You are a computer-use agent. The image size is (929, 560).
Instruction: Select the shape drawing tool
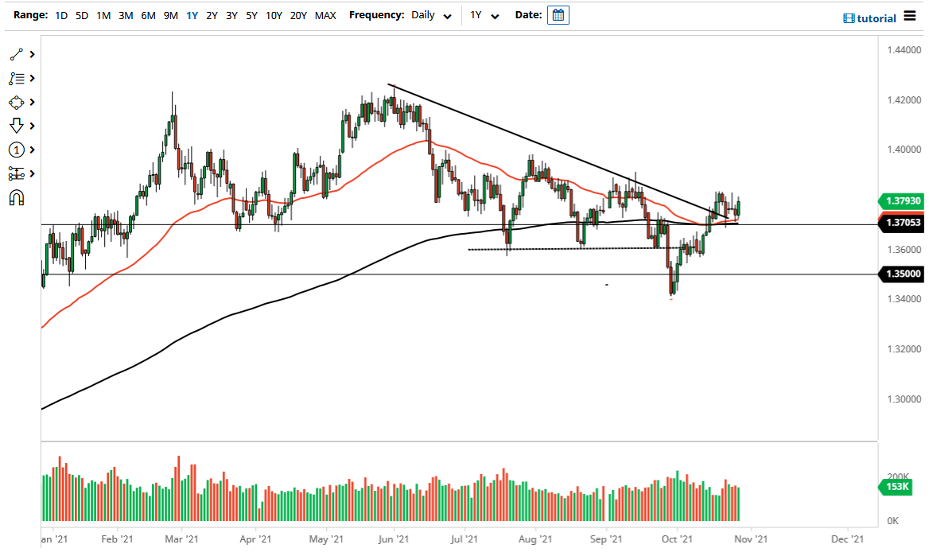[x=14, y=102]
